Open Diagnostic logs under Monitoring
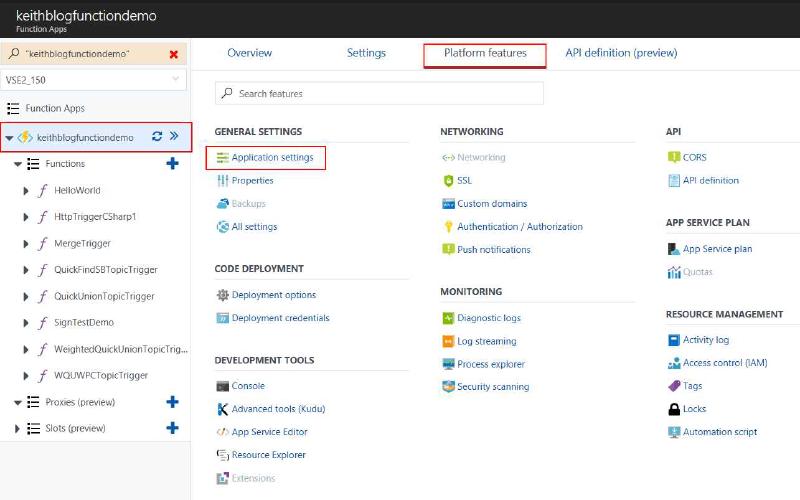 [x=488, y=318]
